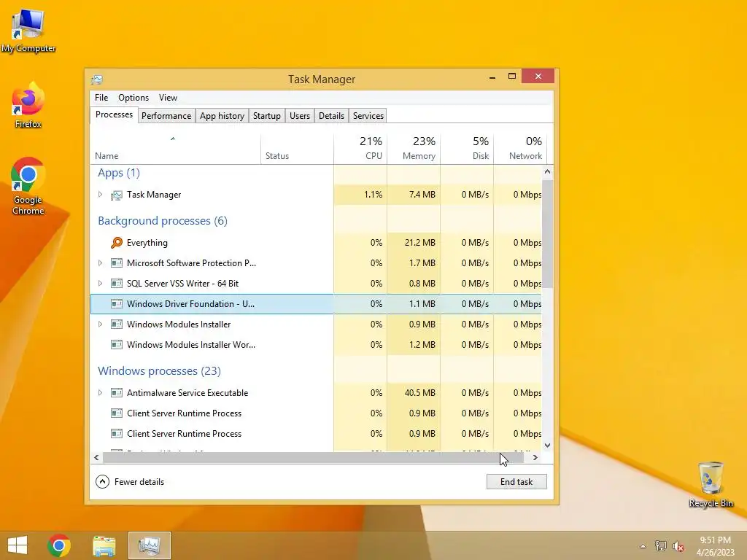Switch to the Users tab
The image size is (747, 560).
point(300,116)
